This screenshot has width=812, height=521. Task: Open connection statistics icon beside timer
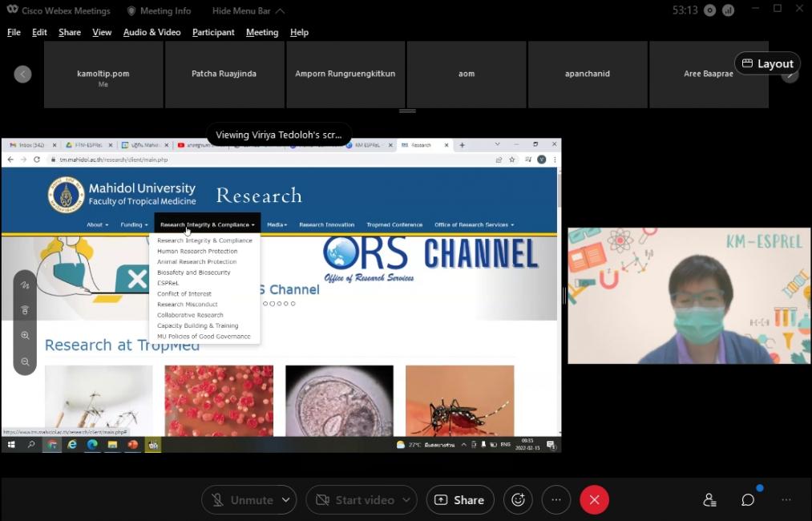point(728,10)
